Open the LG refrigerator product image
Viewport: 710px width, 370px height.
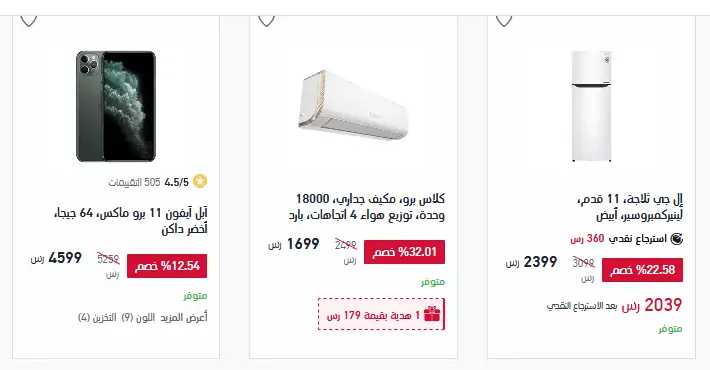[x=591, y=106]
